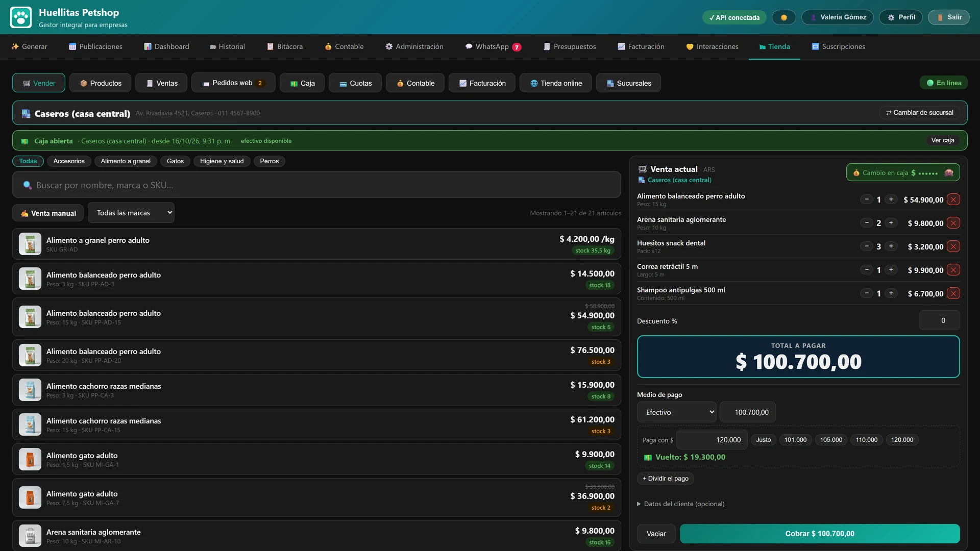Toggle the sun theme switch button
The image size is (980, 551).
[783, 17]
